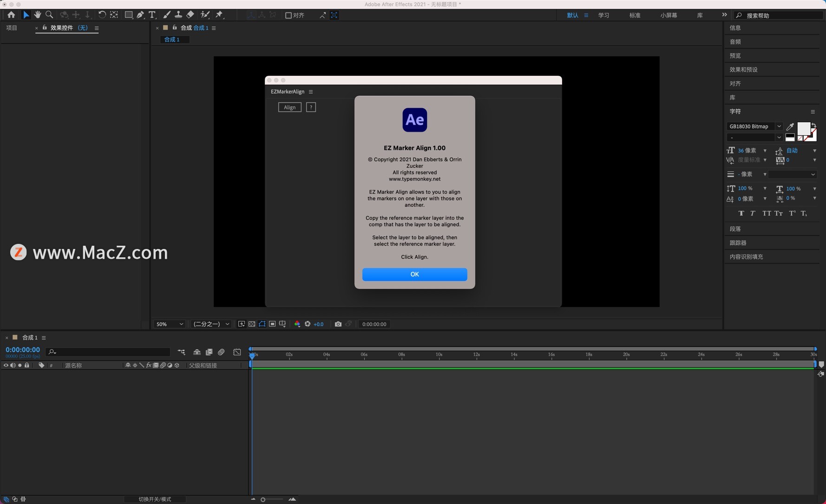Click the Faux Bold T icon

click(741, 213)
